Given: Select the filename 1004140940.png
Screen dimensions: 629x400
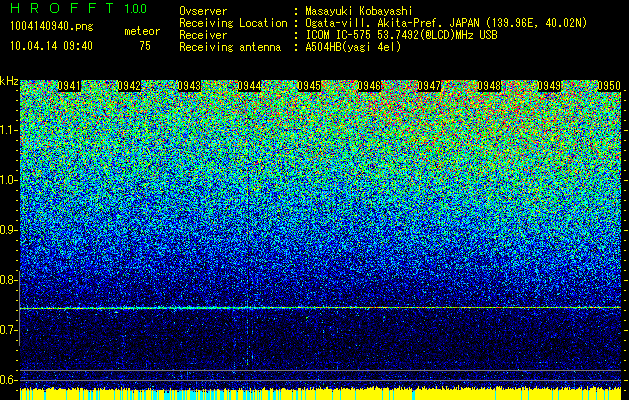Looking at the screenshot, I should [52, 27].
